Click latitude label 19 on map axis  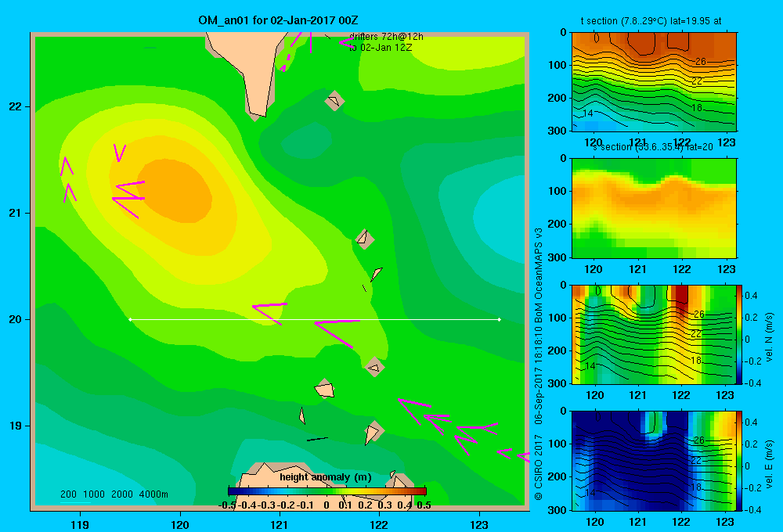point(15,426)
